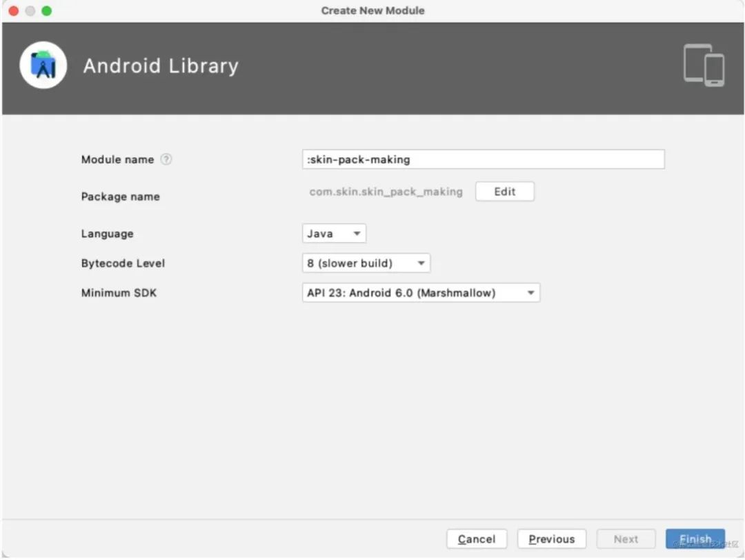This screenshot has height=560, width=745.
Task: Click the 8 (slower build) bytecode selector
Action: pos(366,263)
